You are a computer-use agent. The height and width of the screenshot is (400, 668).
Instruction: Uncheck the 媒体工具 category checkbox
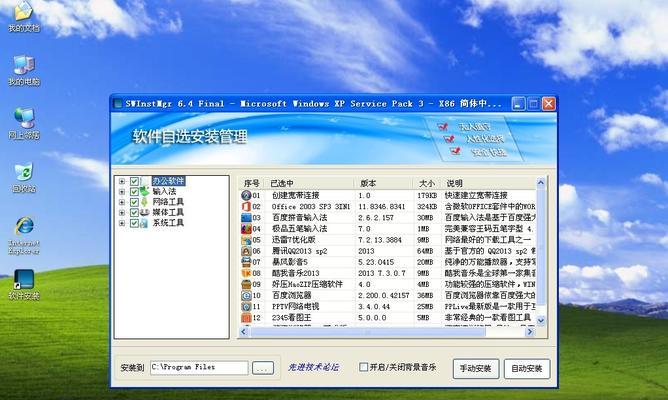coord(134,213)
